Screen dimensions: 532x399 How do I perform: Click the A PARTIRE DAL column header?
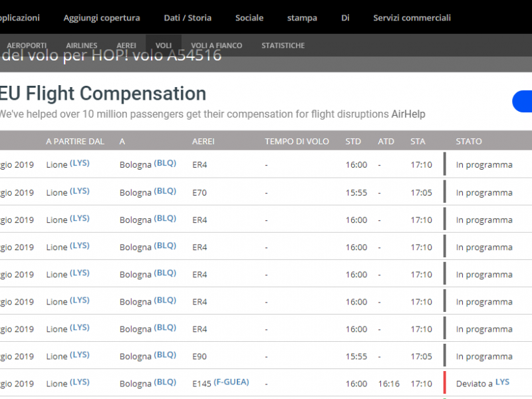[x=75, y=141]
